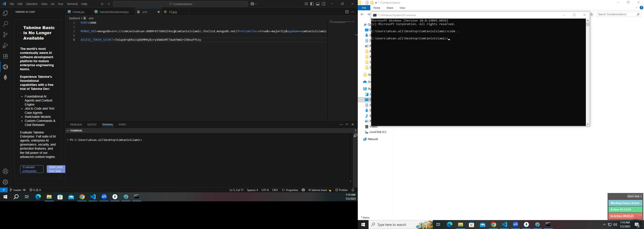Switch to PORTS panel tab
644x229 pixels.
122,125
